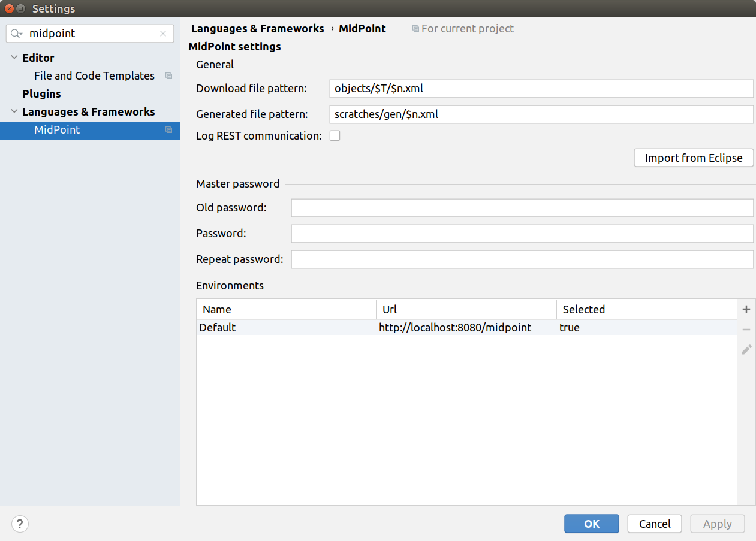Collapse the Languages & Frameworks section
Viewport: 756px width, 541px height.
click(14, 111)
